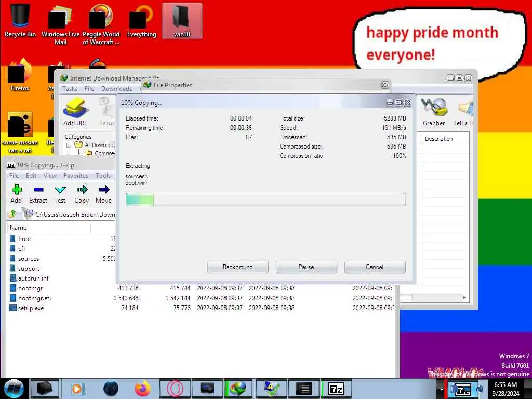Select the Firefox desktop icon

coord(20,75)
